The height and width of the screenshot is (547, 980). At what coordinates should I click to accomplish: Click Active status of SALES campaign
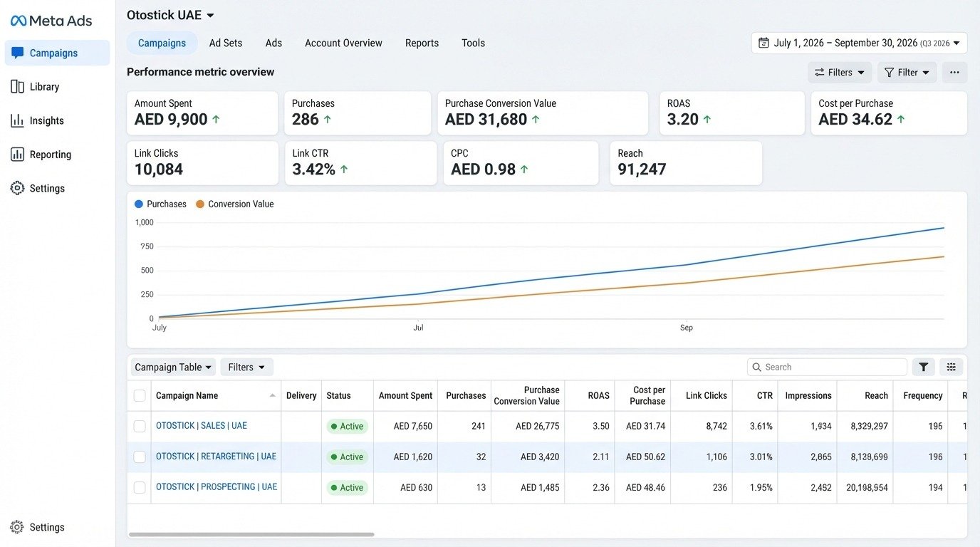(347, 426)
